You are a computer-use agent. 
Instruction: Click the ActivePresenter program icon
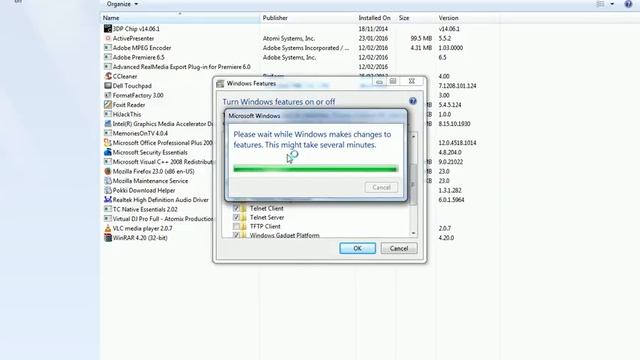[x=108, y=38]
